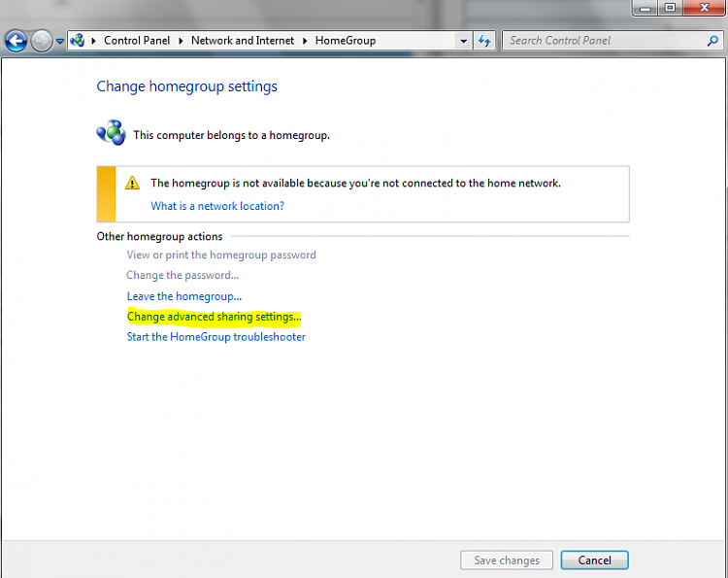Image resolution: width=728 pixels, height=578 pixels.
Task: Click 'Other homegroup actions' label
Action: (x=159, y=236)
